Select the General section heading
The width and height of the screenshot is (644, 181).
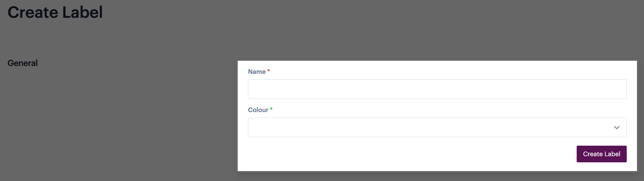pos(23,63)
